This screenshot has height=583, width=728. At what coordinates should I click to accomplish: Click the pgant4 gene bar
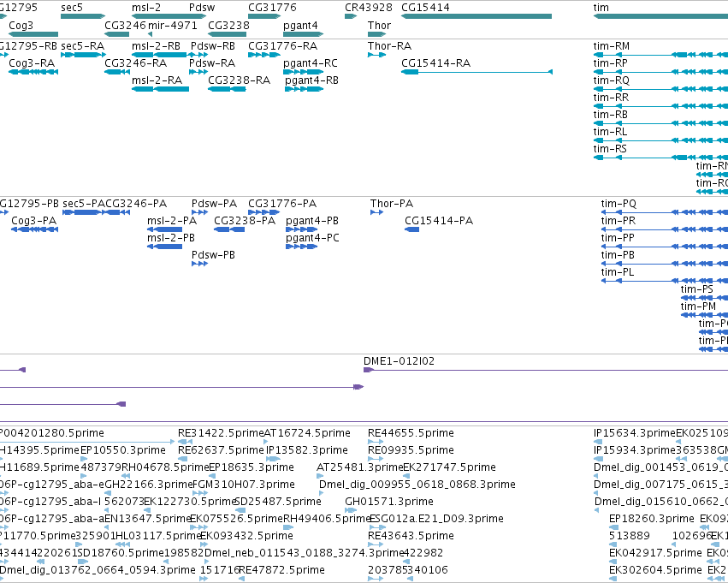(303, 34)
